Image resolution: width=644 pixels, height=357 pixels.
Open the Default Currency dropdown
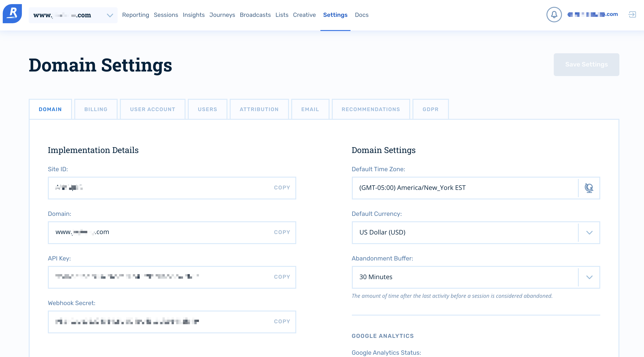pos(589,233)
